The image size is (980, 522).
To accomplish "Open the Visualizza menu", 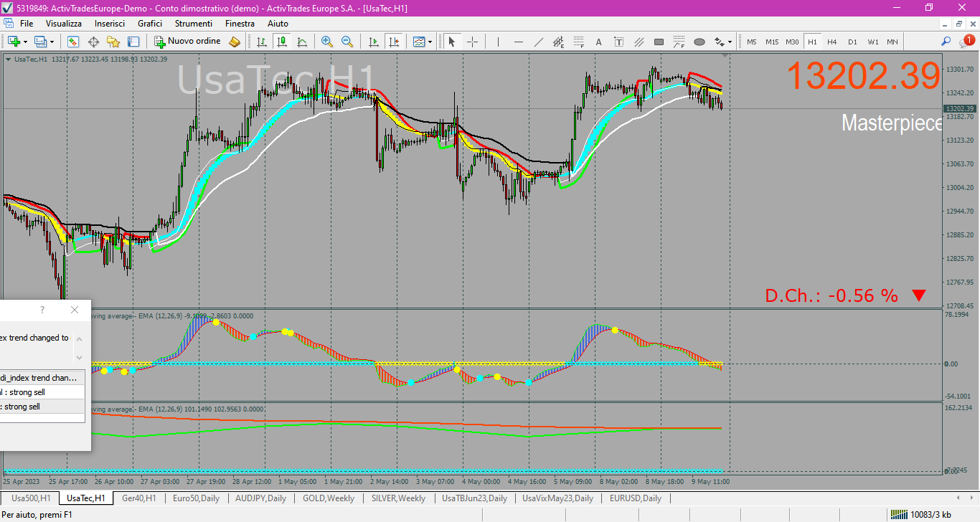I will [x=64, y=24].
